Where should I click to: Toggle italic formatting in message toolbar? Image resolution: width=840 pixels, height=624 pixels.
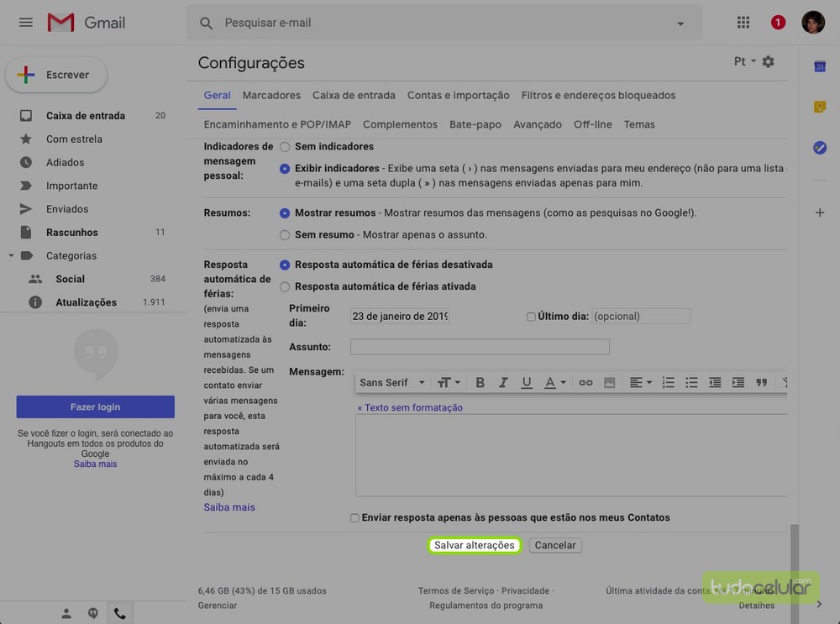click(x=503, y=382)
